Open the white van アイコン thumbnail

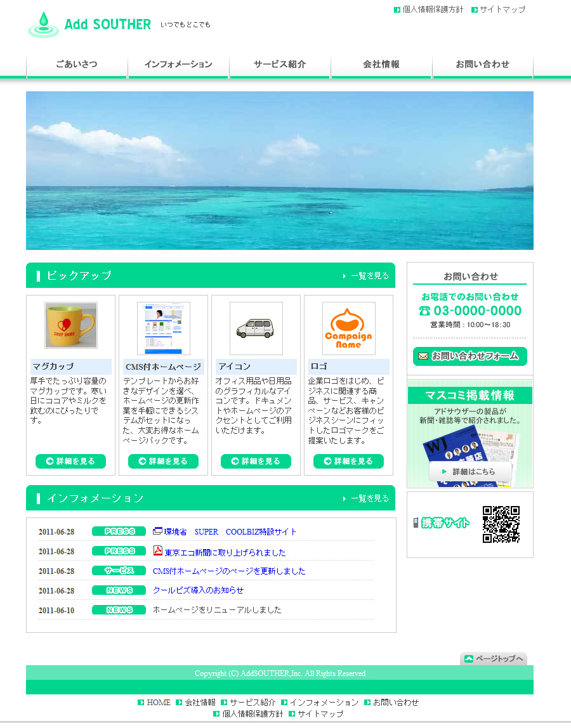(256, 328)
